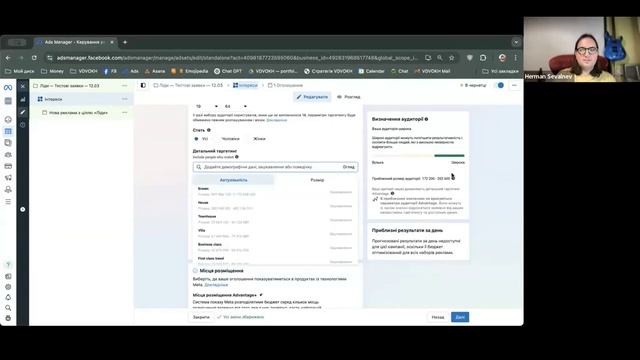Image resolution: width=640 pixels, height=360 pixels.
Task: Open the browser Extensions puzzle icon
Action: [x=483, y=58]
